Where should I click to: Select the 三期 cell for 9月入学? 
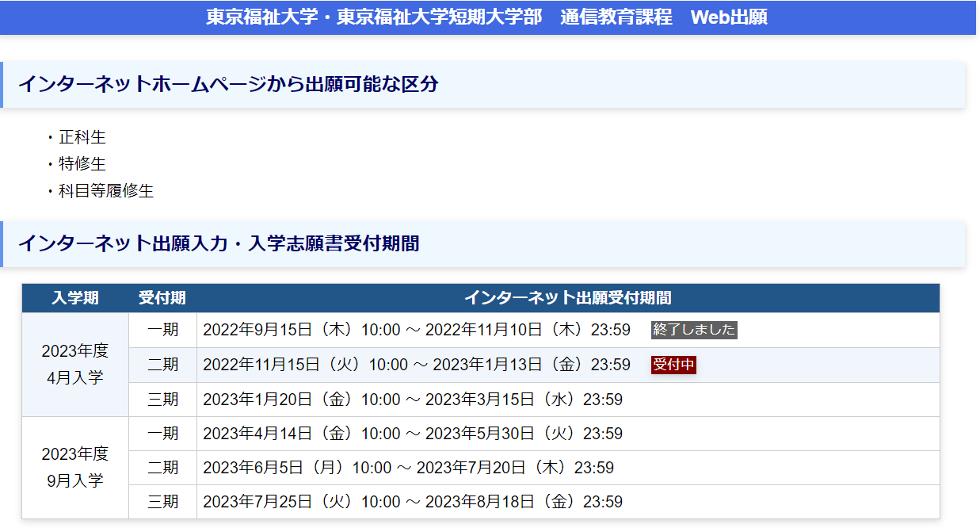tap(162, 502)
